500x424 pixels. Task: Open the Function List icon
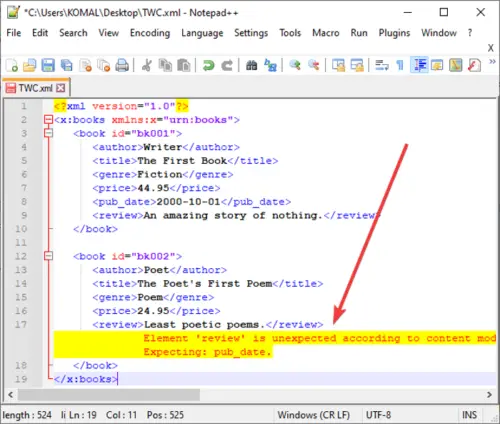pyautogui.click(x=474, y=65)
